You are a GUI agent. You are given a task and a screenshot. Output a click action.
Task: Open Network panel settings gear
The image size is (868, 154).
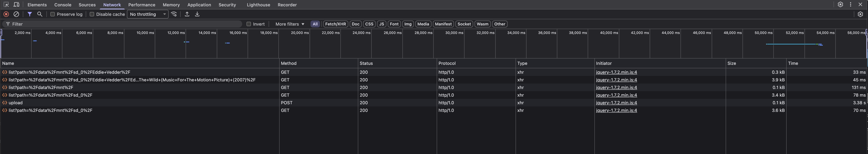(x=860, y=14)
